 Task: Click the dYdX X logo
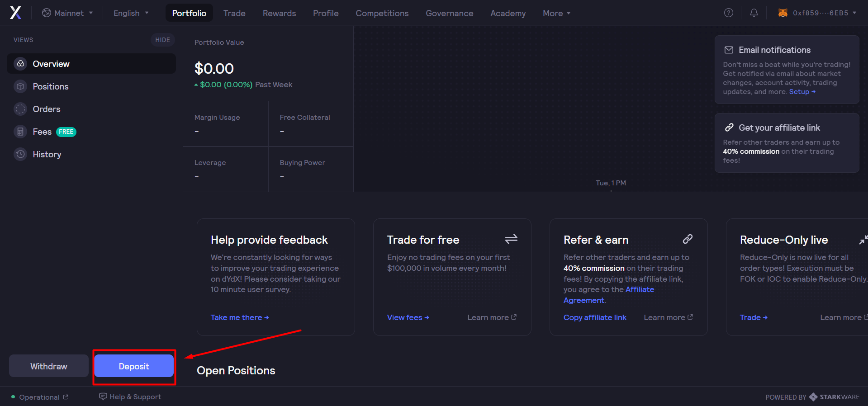pyautogui.click(x=15, y=13)
